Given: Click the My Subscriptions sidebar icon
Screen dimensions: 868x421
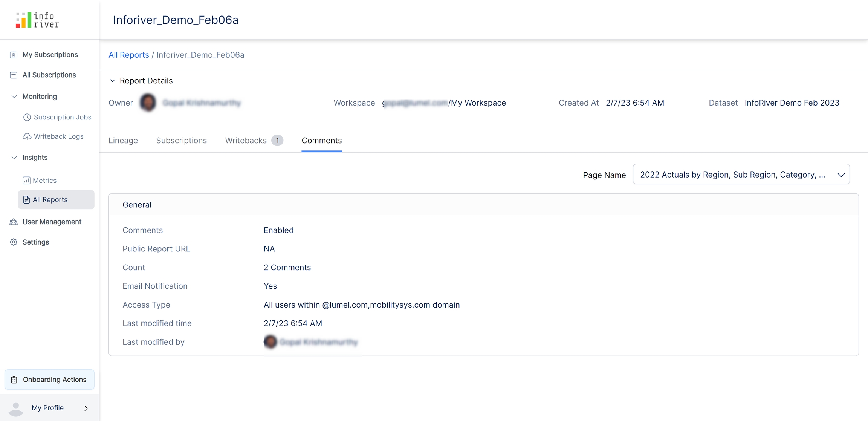Looking at the screenshot, I should click(14, 55).
